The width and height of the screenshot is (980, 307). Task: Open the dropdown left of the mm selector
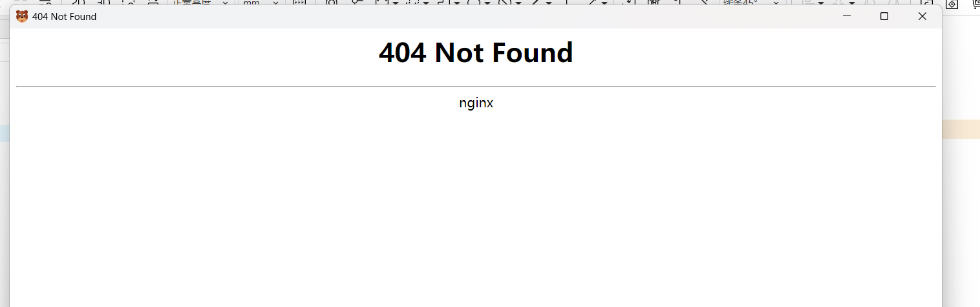click(x=225, y=3)
